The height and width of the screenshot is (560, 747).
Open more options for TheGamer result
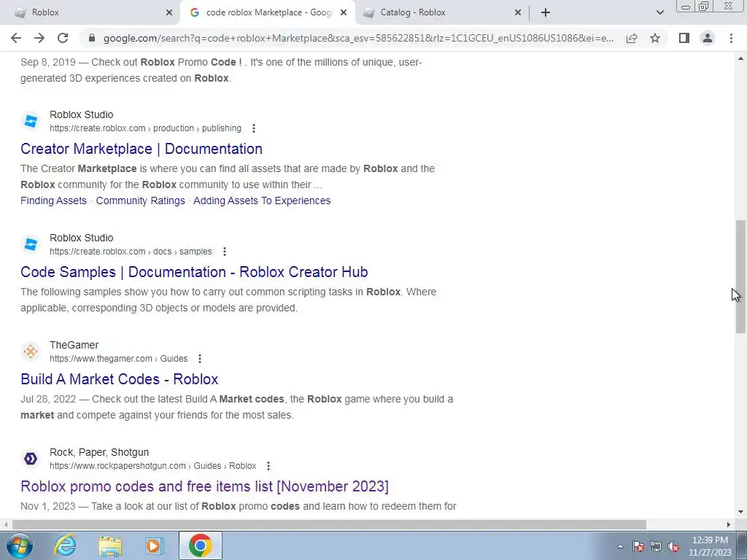click(200, 359)
